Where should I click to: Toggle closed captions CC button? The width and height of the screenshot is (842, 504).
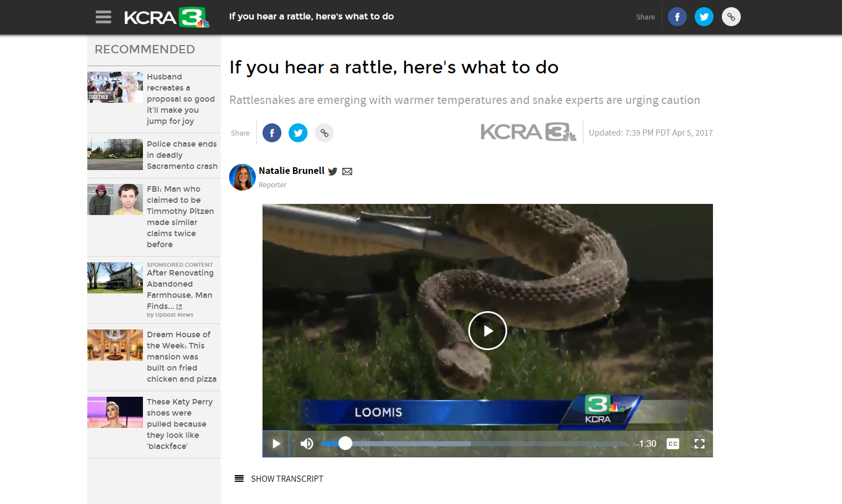[673, 443]
